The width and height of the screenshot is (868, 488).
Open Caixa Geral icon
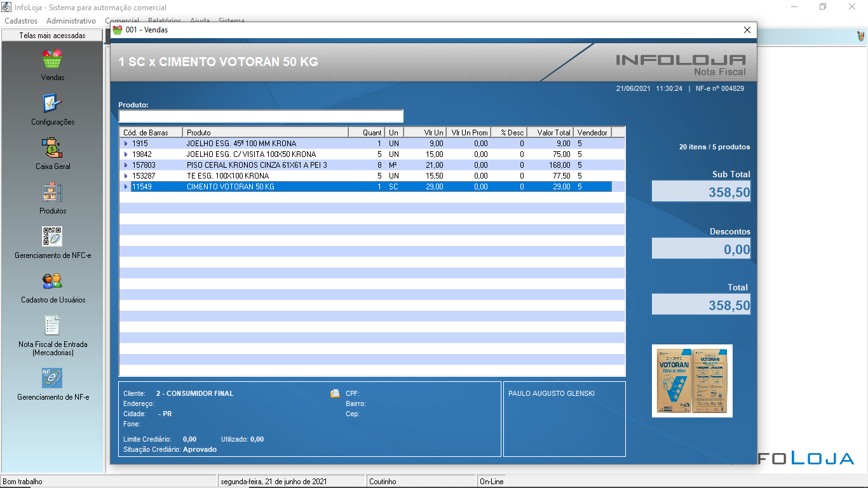(52, 148)
